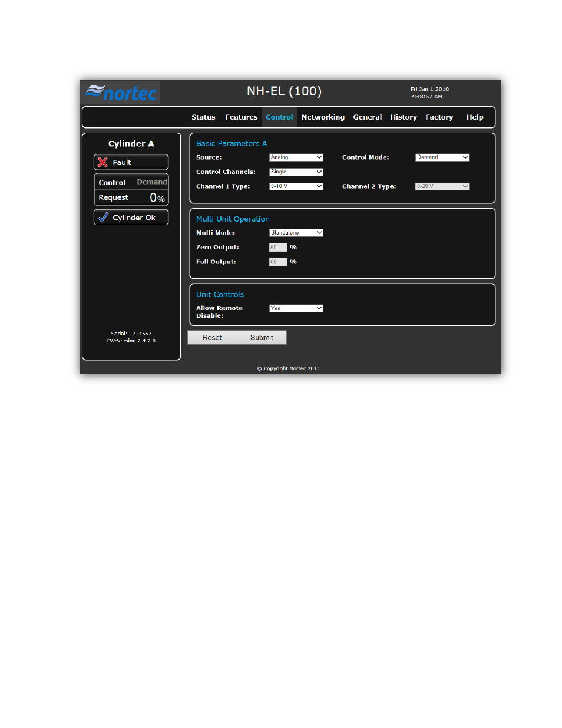562x728 pixels.
Task: Click the Cylinder Ok status button
Action: (x=131, y=218)
